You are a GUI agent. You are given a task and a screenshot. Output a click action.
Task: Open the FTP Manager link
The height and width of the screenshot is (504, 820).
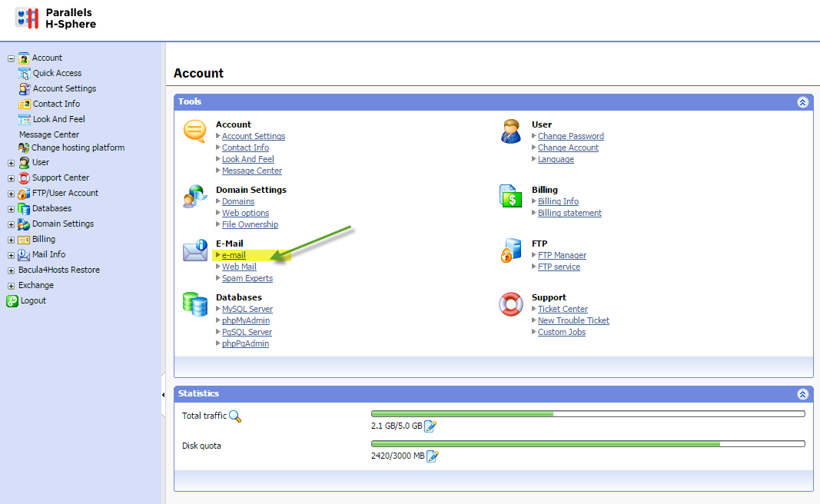(x=563, y=255)
